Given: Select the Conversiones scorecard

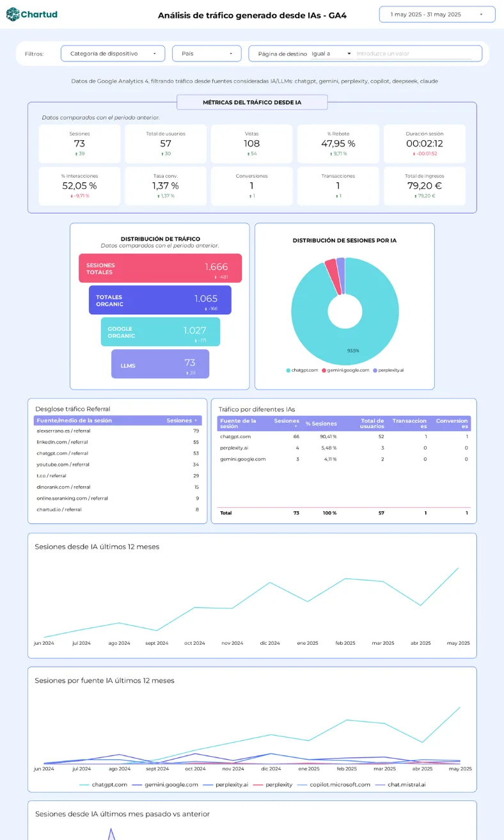Looking at the screenshot, I should [x=251, y=186].
